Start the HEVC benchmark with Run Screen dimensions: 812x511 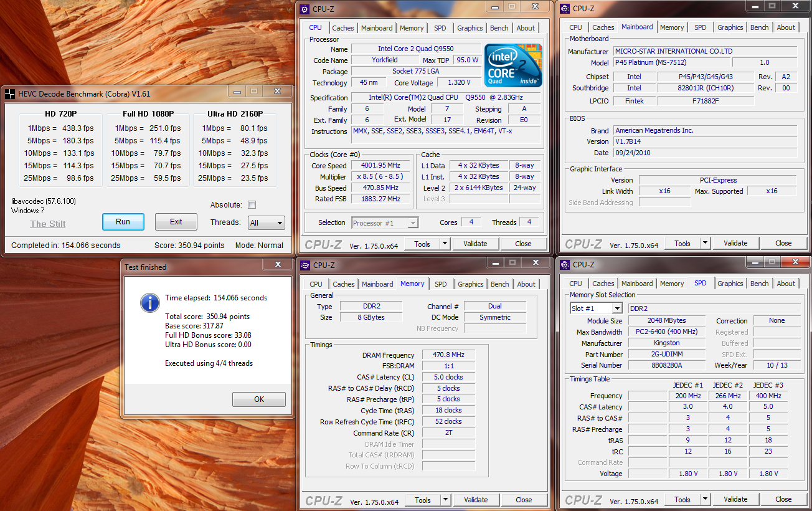pyautogui.click(x=123, y=222)
